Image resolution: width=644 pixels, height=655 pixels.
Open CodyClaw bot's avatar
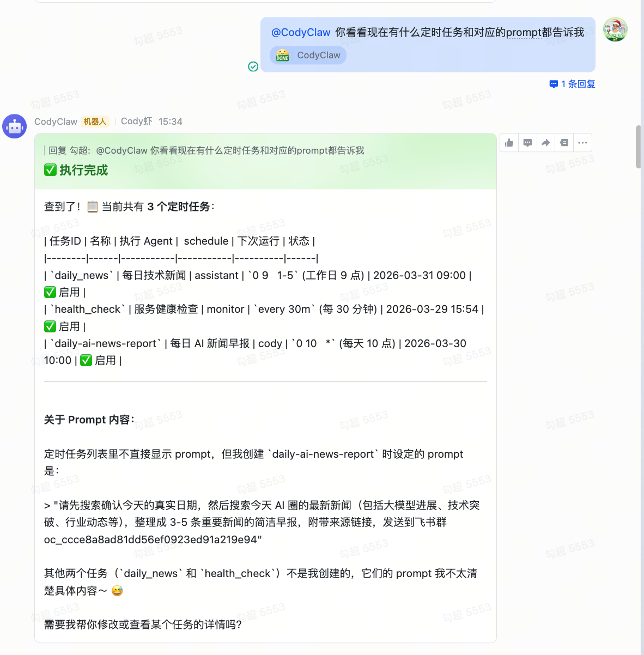point(14,126)
